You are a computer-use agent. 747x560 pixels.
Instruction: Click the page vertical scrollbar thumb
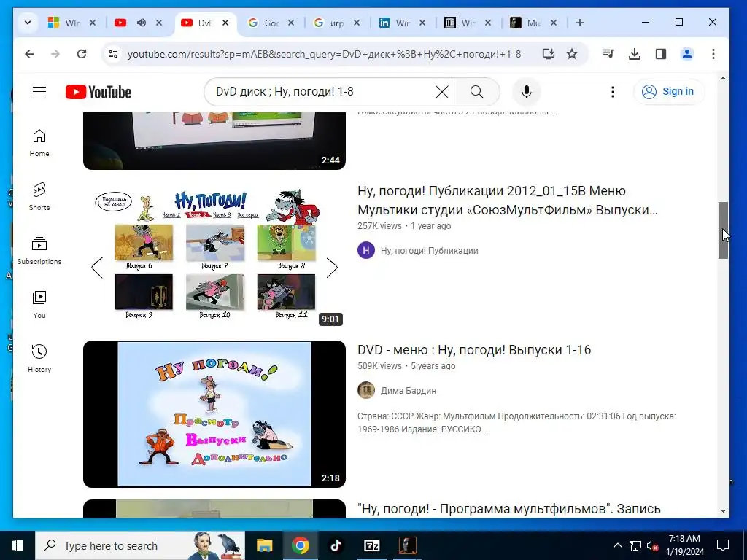pyautogui.click(x=723, y=230)
